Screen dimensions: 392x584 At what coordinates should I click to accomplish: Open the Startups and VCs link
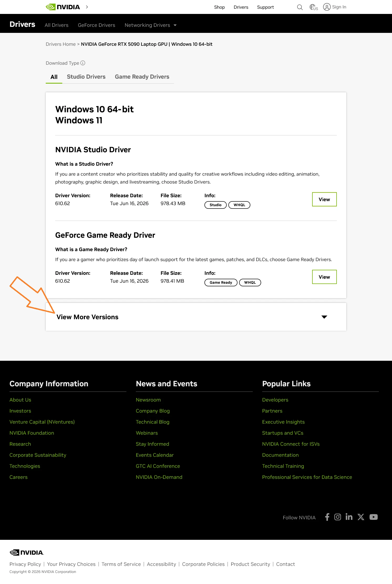click(x=283, y=433)
